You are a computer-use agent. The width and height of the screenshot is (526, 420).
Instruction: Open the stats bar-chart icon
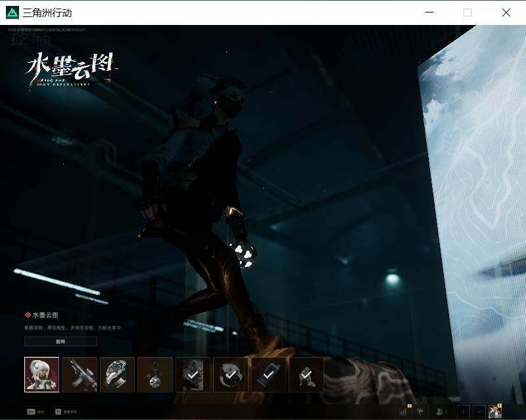(403, 411)
